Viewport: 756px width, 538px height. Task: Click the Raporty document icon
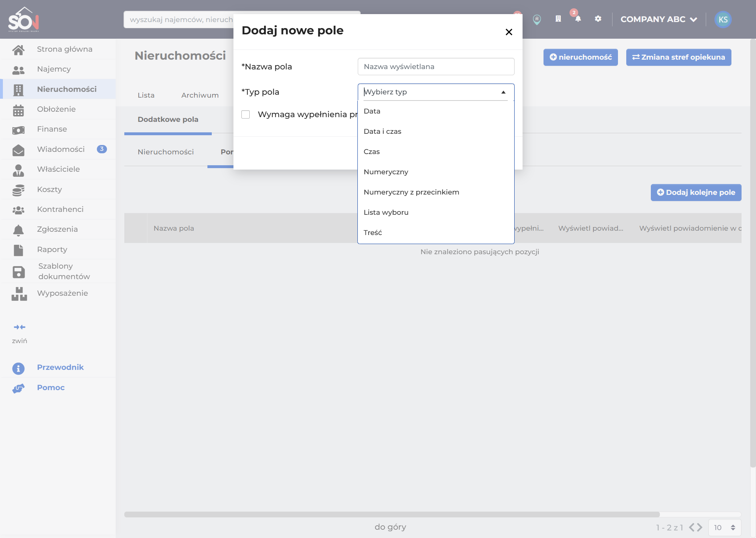18,250
